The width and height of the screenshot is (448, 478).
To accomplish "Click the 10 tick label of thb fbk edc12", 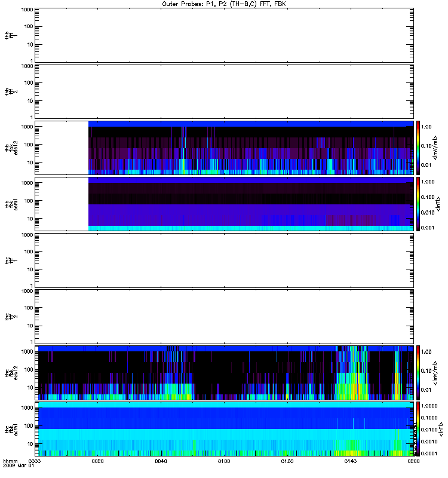I will (30, 163).
